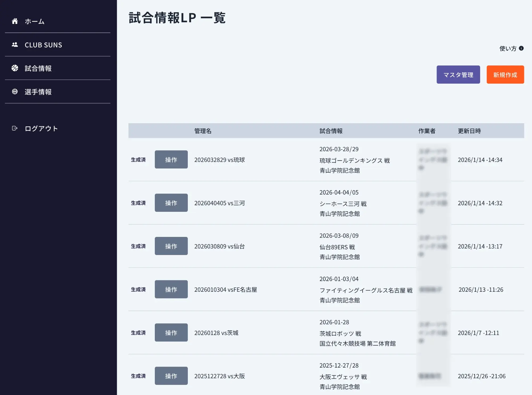Click the 管理名 column header
The height and width of the screenshot is (395, 532).
(x=203, y=131)
